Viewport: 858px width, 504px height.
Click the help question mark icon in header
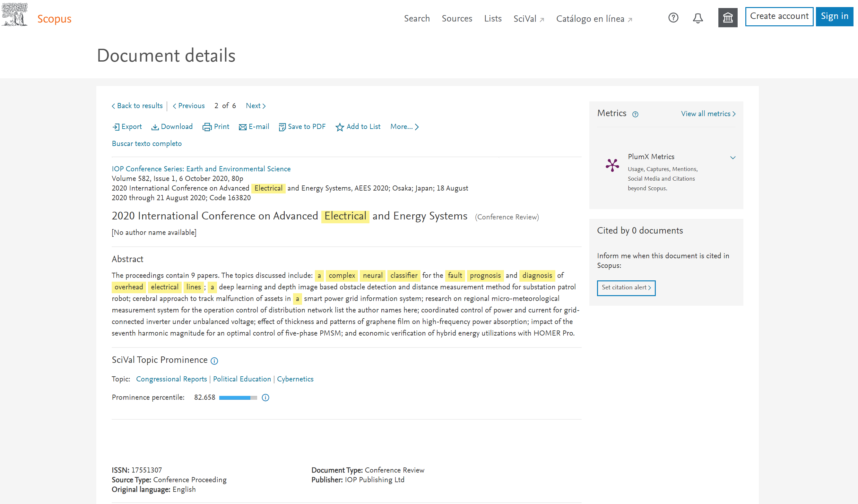(x=673, y=18)
